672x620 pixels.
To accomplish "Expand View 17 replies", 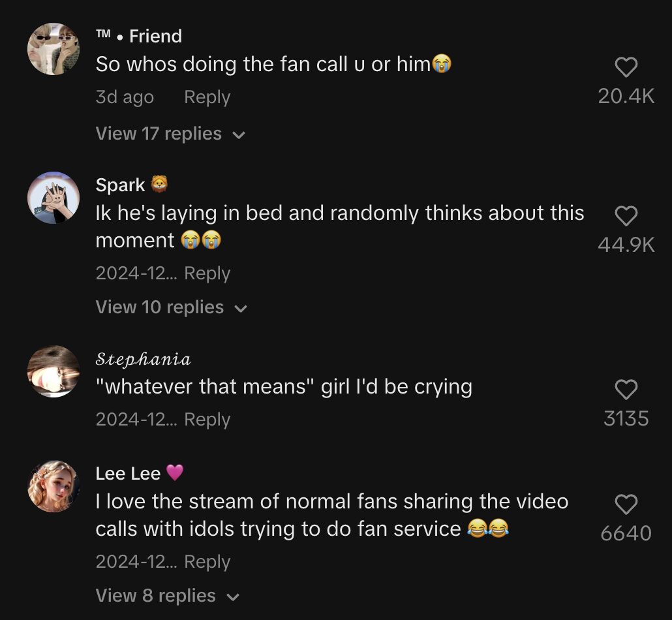I will [x=170, y=134].
